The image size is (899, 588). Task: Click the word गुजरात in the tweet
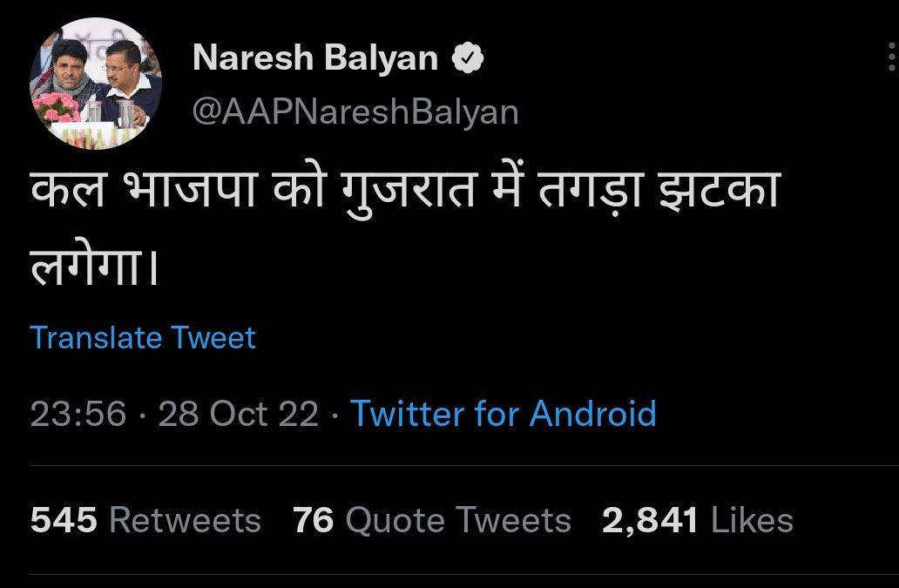409,192
